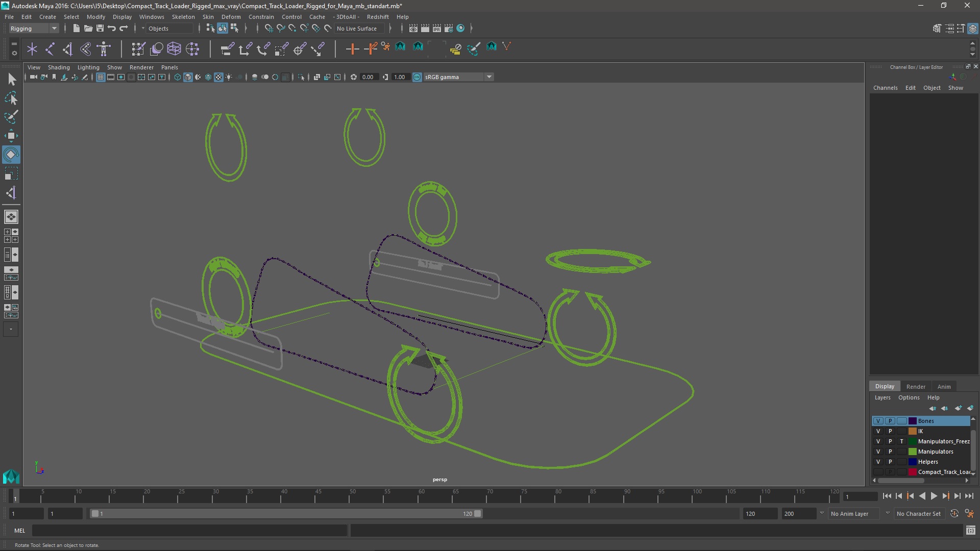Screen dimensions: 980x551
Task: Toggle visibility of the Helpers layer
Action: [x=878, y=462]
